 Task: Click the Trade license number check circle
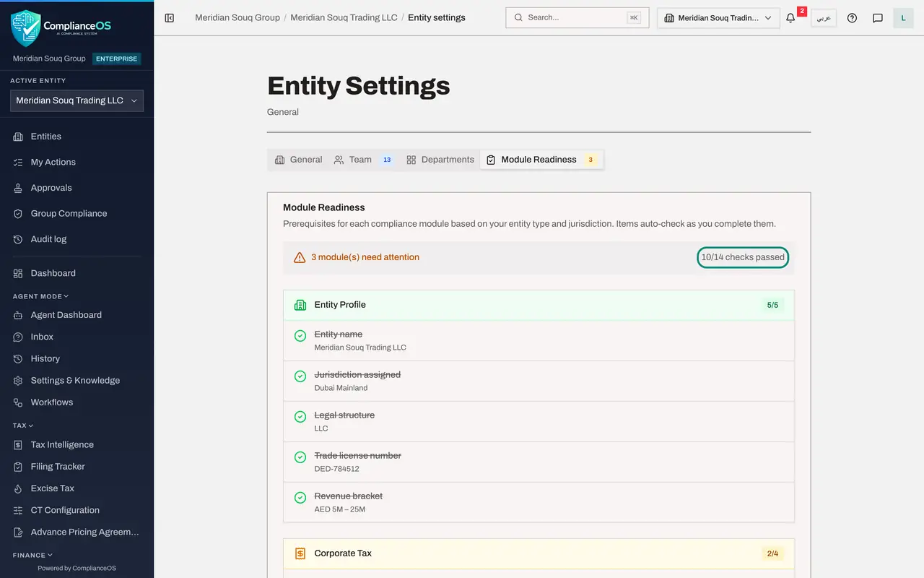pos(300,457)
